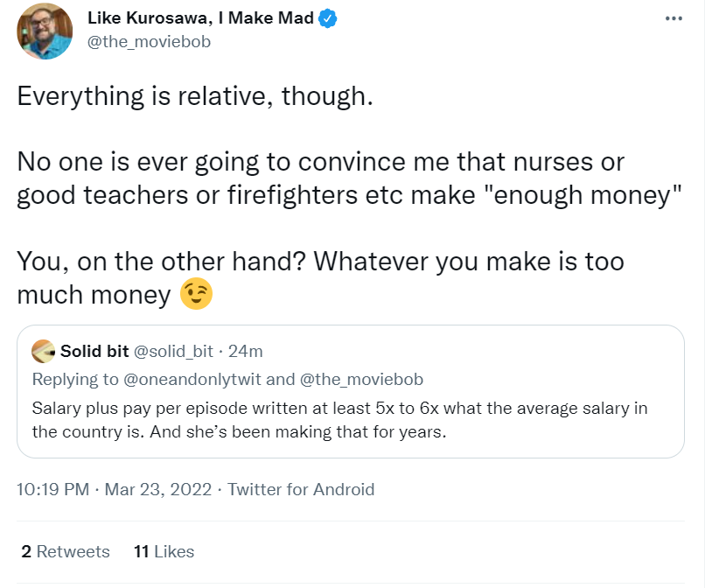The width and height of the screenshot is (705, 588).
Task: Click the "Solid bit" display name
Action: 94,352
